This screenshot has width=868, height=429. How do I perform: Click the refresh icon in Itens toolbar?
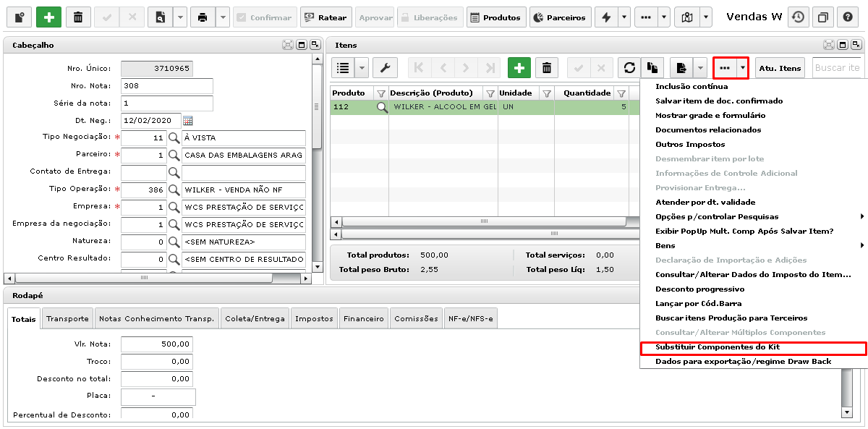click(x=629, y=68)
